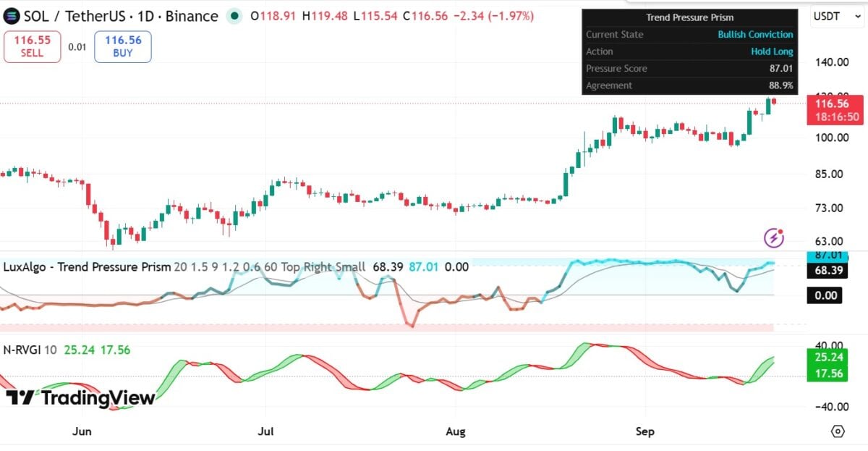Click the Sep marker on time axis
Screen dimensions: 868x451
(x=644, y=431)
